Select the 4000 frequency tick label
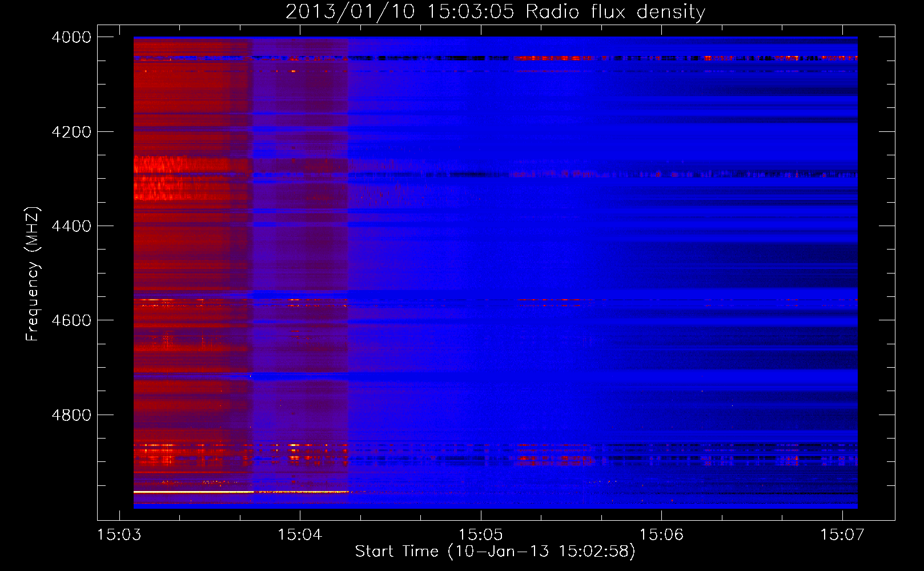 pyautogui.click(x=71, y=37)
